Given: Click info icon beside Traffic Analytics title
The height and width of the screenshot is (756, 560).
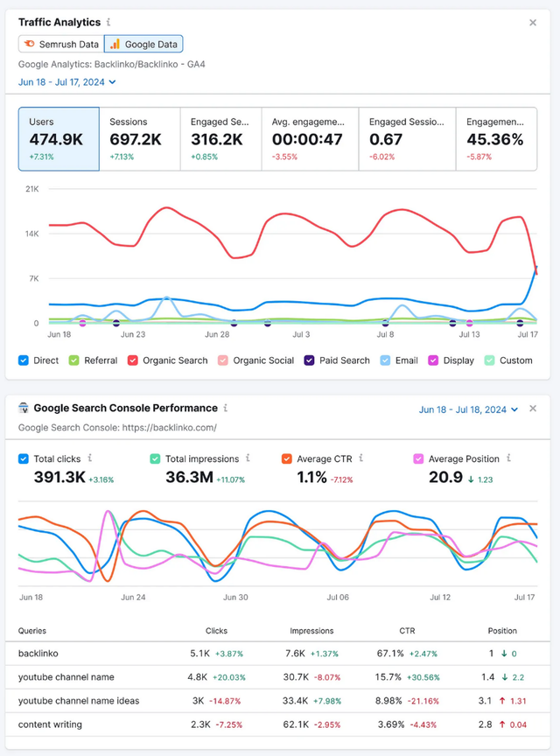Looking at the screenshot, I should [108, 22].
